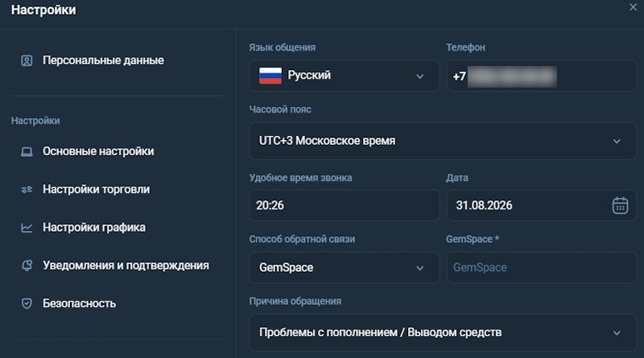Click the 20:26 call time field
644x358 pixels.
(x=345, y=205)
